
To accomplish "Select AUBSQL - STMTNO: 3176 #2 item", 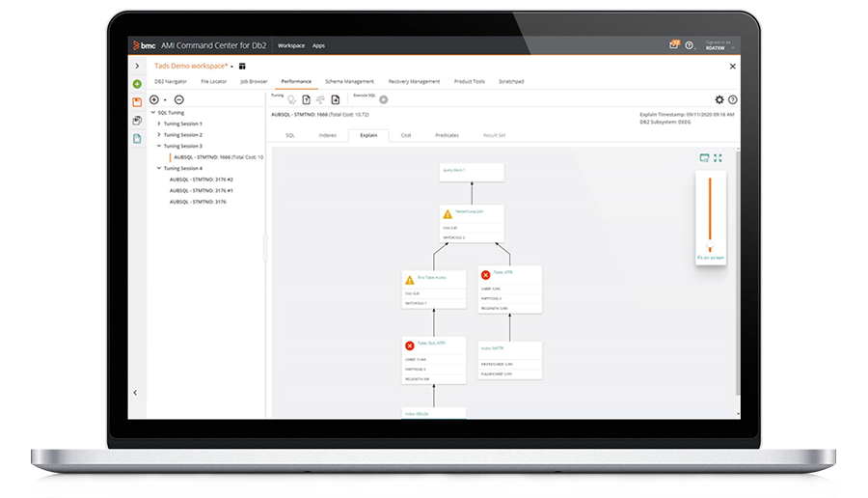I will pyautogui.click(x=202, y=180).
